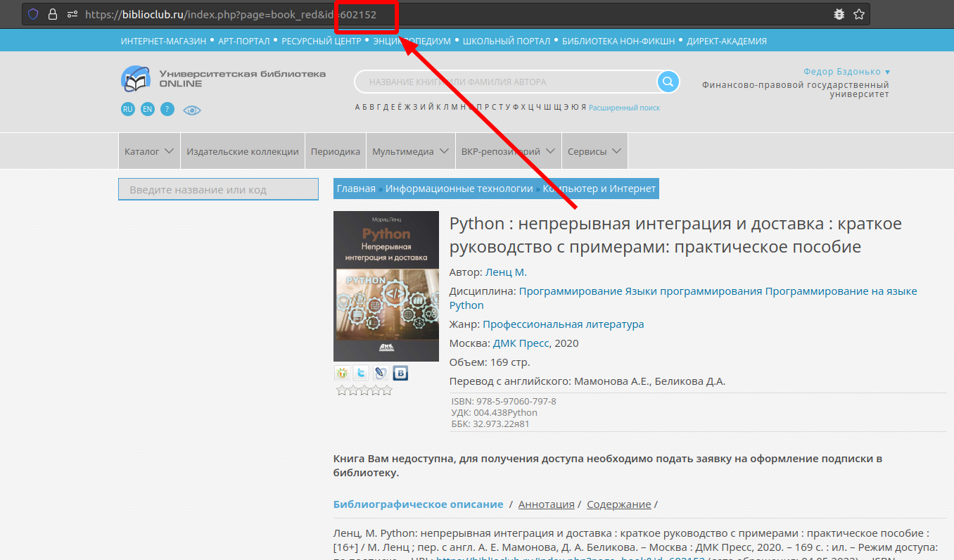
Task: Expand the ВКР-репозиторий menu
Action: 509,151
